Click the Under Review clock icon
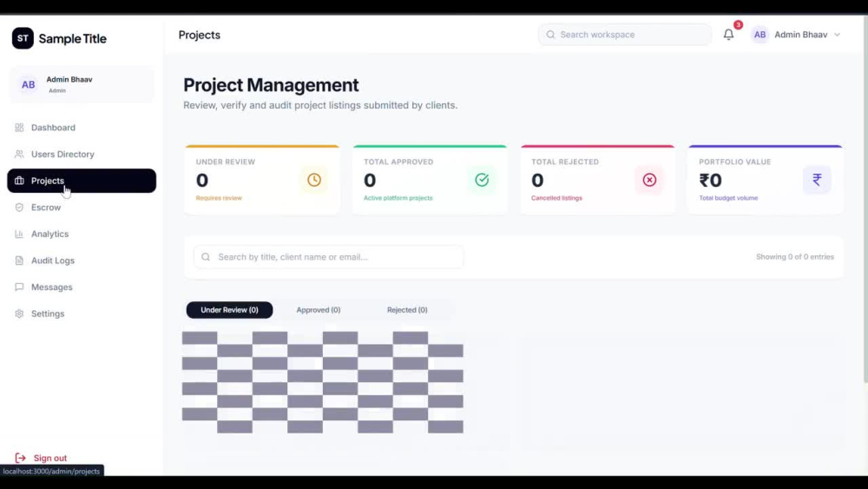 314,180
